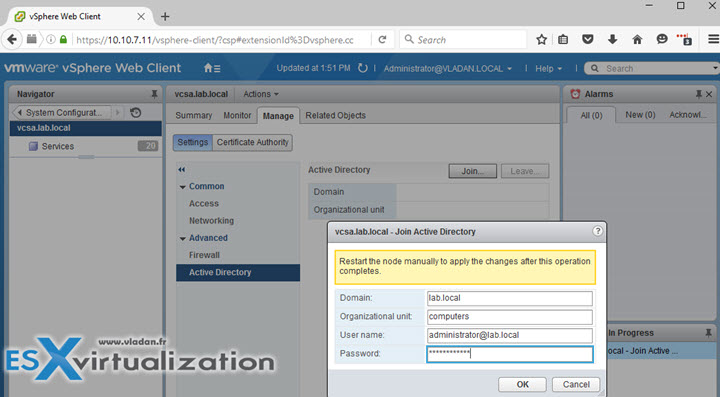Click the Join... button
Image resolution: width=720 pixels, height=397 pixels.
coord(472,171)
